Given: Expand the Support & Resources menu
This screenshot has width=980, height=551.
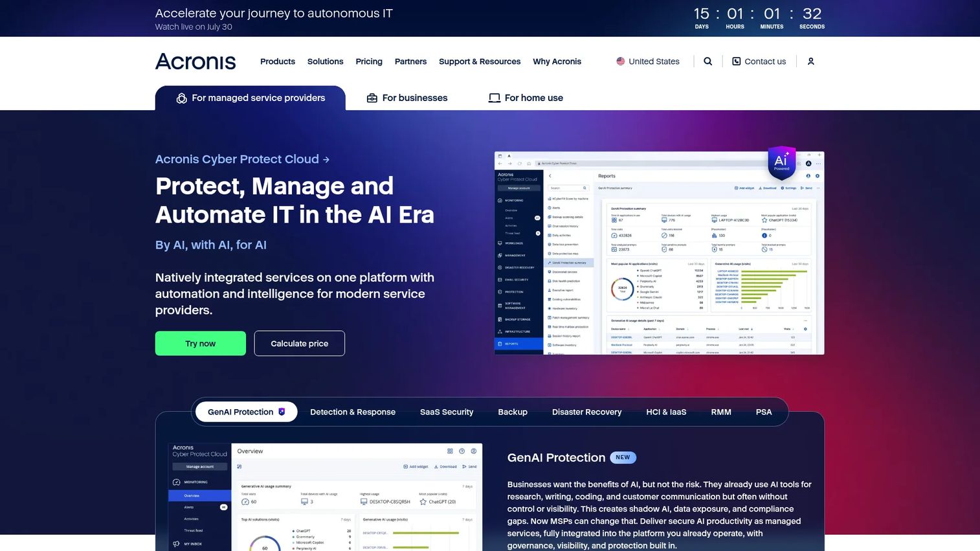Looking at the screenshot, I should click(480, 62).
